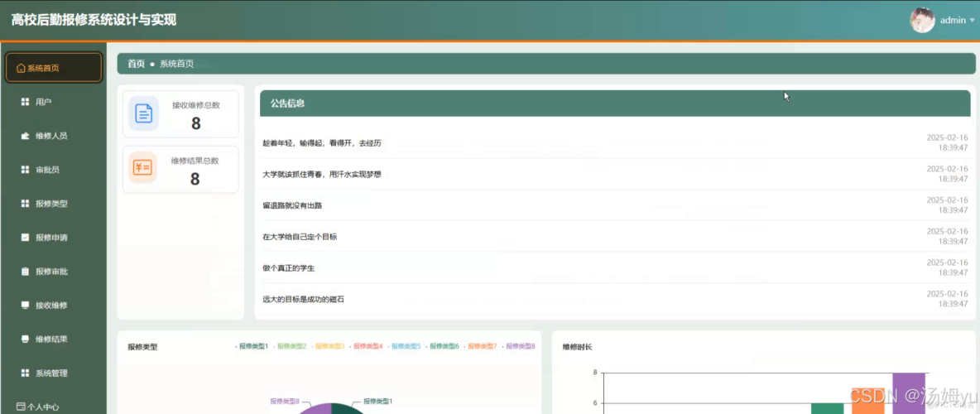
Task: Open the 维修结果总数 statistic card
Action: click(180, 170)
